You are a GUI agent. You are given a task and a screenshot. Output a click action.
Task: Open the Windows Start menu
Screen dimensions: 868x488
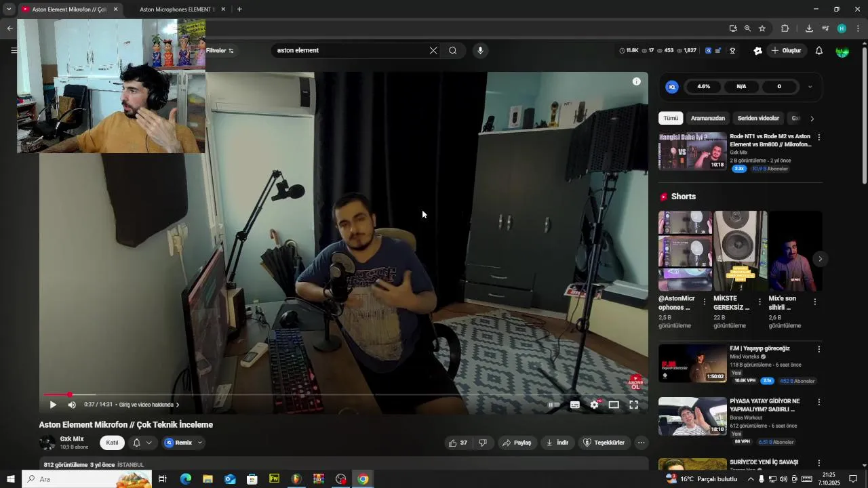pos(10,479)
